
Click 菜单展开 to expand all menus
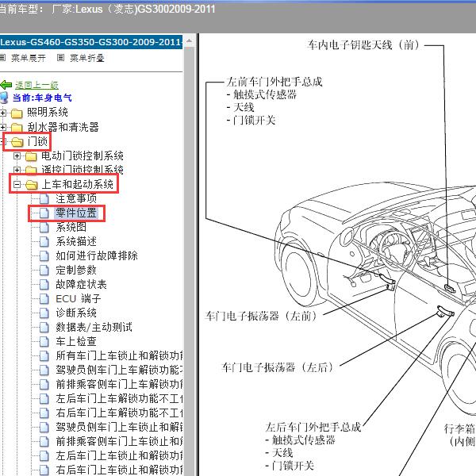pos(29,58)
